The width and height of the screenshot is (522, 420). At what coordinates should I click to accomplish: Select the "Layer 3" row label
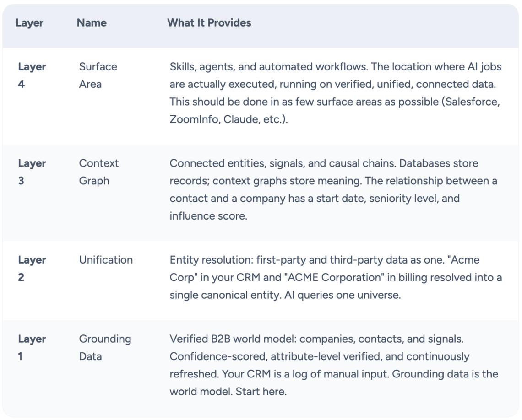[x=32, y=172]
